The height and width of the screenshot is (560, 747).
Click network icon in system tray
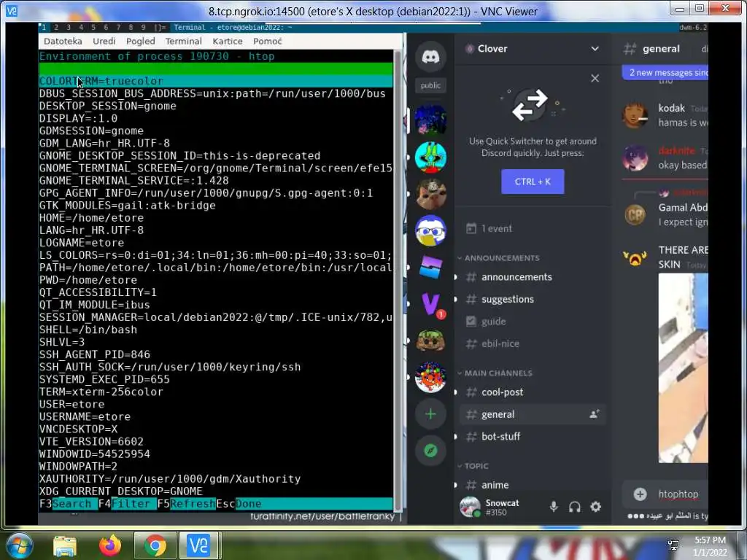673,545
